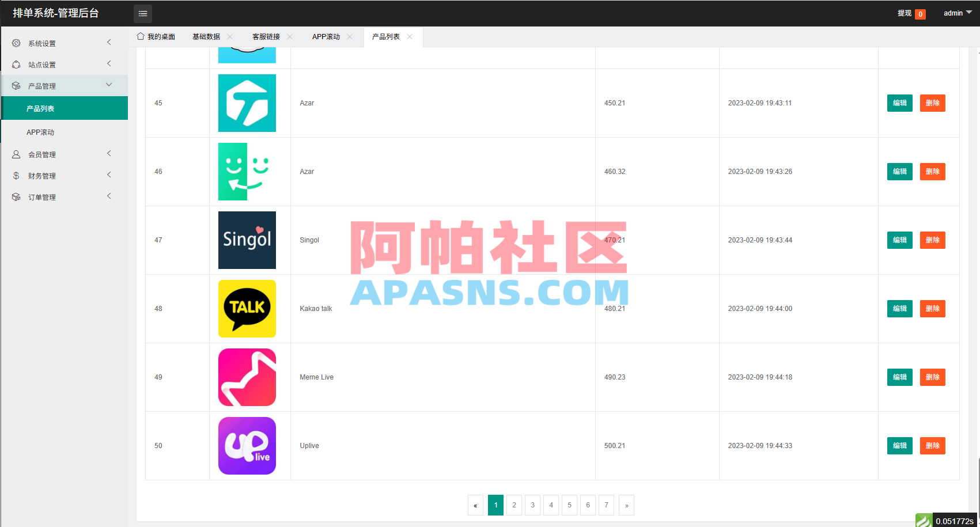The height and width of the screenshot is (527, 980).
Task: Click the next page » arrow
Action: coord(627,505)
